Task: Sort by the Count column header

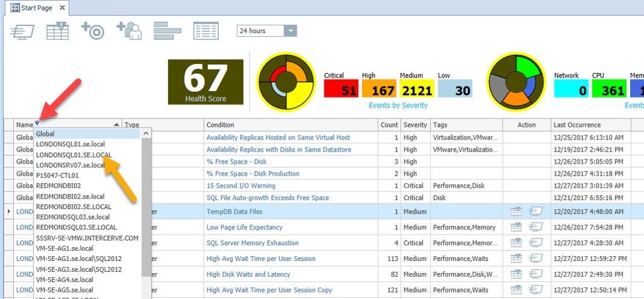Action: (x=389, y=125)
